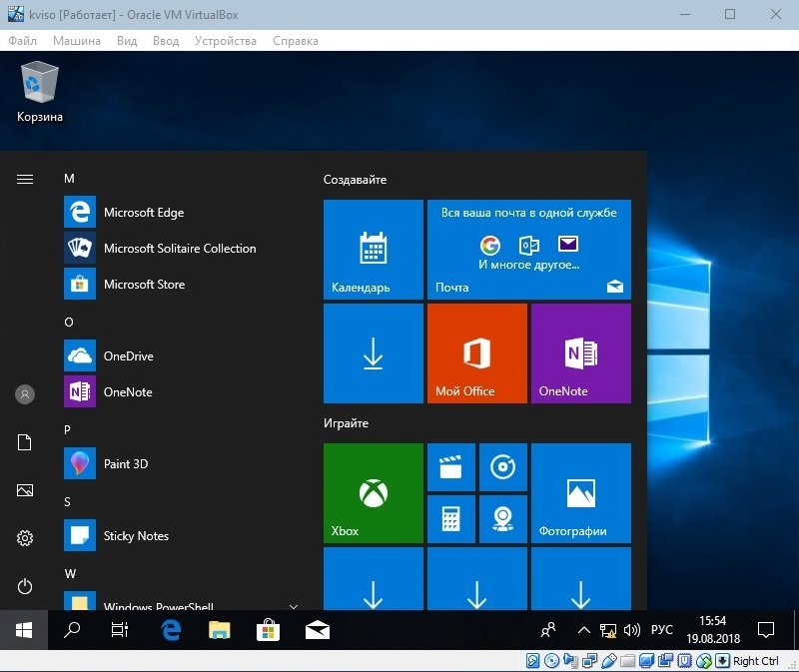The height and width of the screenshot is (672, 799).
Task: Open the Почта mail tile
Action: click(x=529, y=250)
